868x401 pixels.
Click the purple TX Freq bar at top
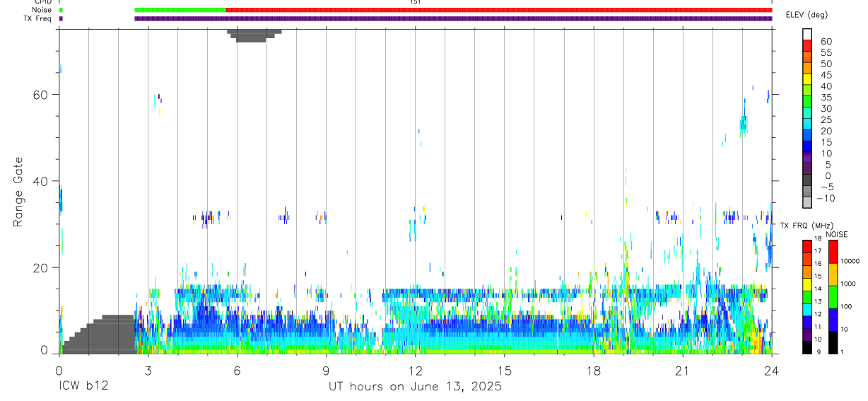453,18
